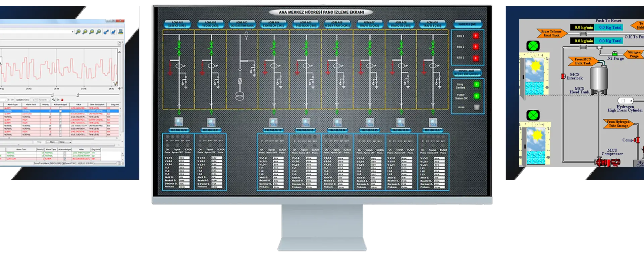Select the ADM A09 header tab
The width and height of the screenshot is (644, 255).
(432, 24)
